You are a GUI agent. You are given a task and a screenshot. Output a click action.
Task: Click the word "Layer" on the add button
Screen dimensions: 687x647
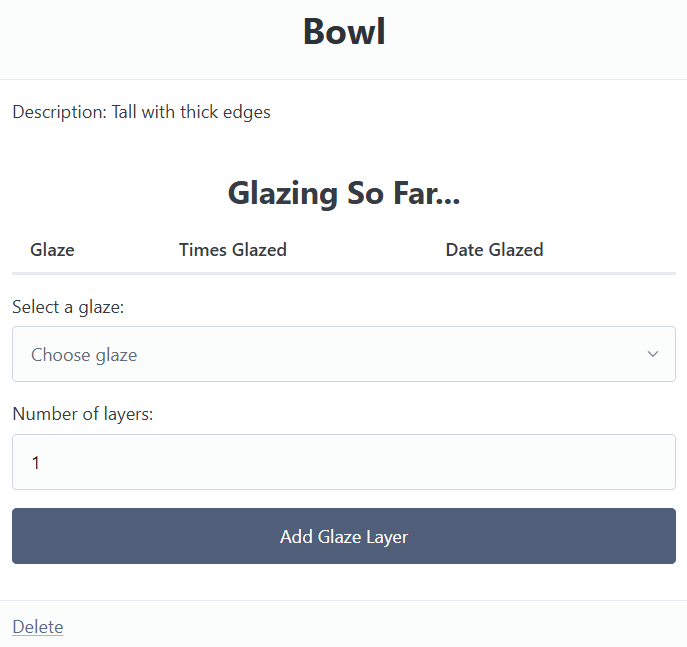(x=386, y=537)
